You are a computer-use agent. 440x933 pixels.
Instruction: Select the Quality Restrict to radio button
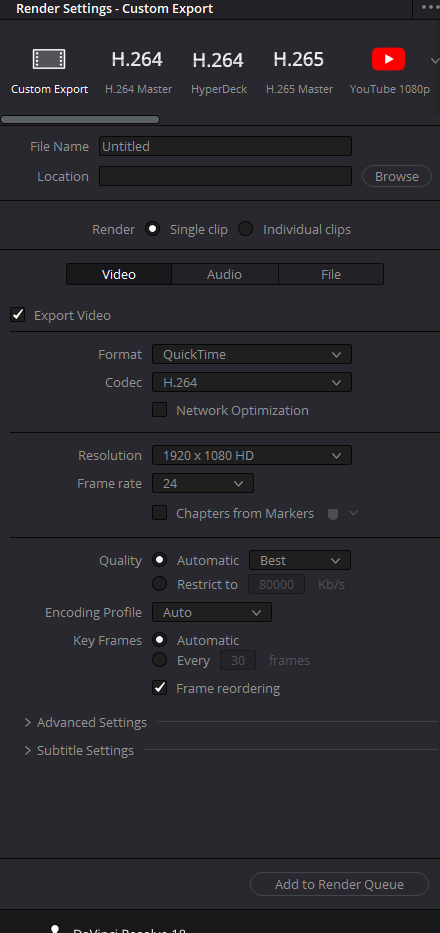pos(160,584)
